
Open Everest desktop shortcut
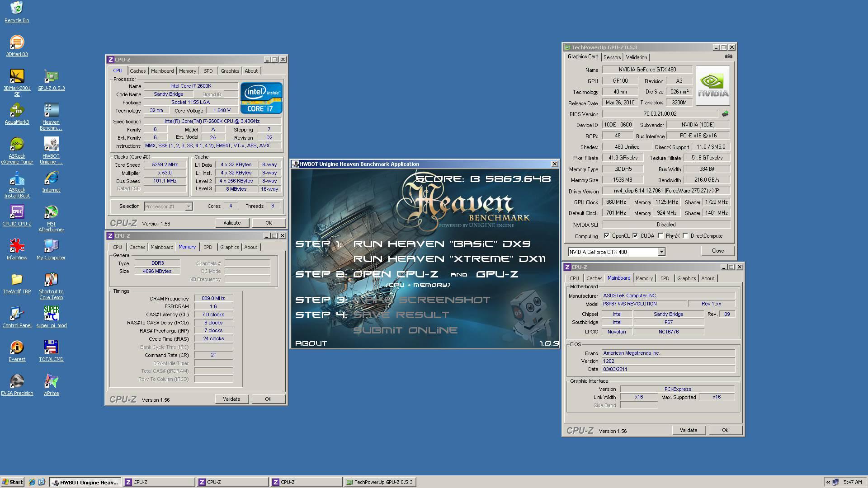click(17, 351)
